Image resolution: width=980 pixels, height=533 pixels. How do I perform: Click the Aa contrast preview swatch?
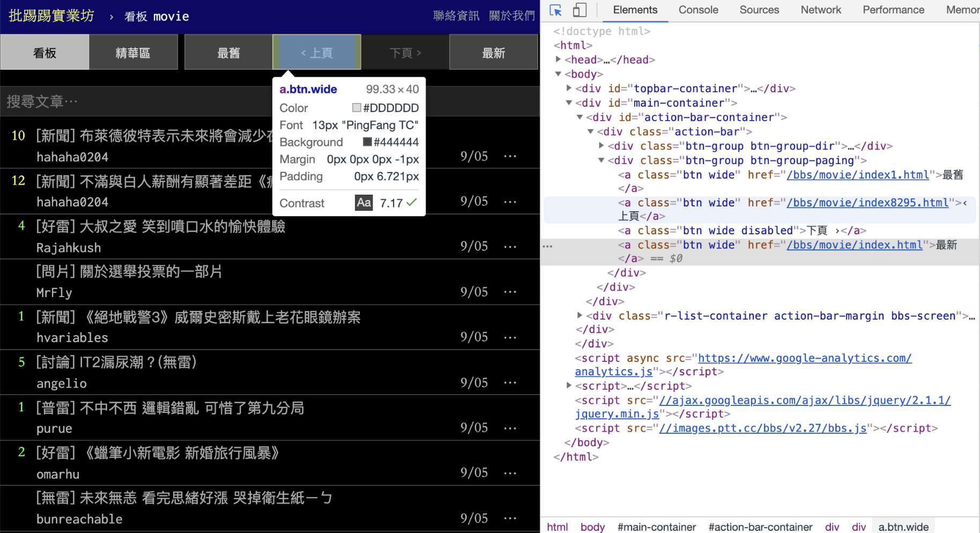pyautogui.click(x=364, y=203)
